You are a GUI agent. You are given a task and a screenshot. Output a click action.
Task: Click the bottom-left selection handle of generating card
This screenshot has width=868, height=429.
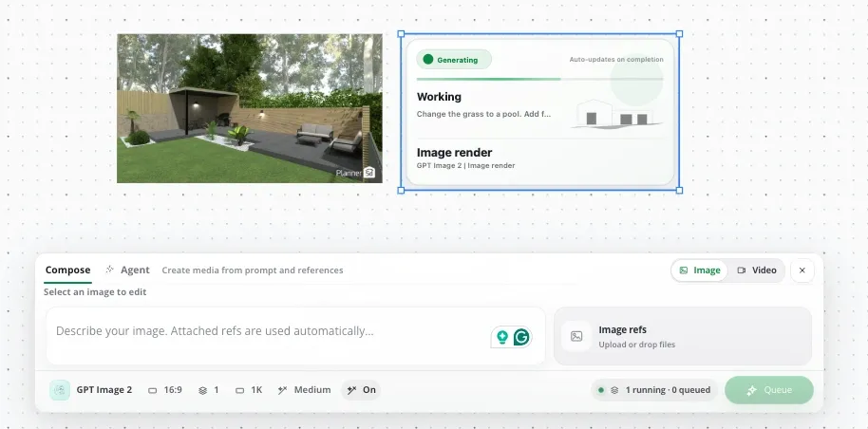coord(402,191)
